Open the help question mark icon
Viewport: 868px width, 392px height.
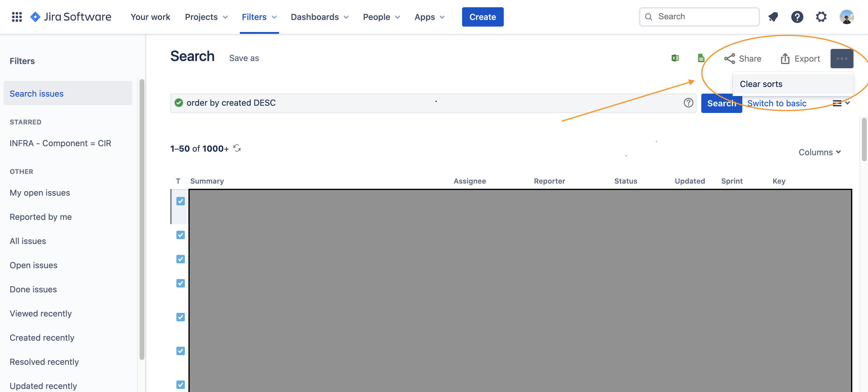click(797, 17)
